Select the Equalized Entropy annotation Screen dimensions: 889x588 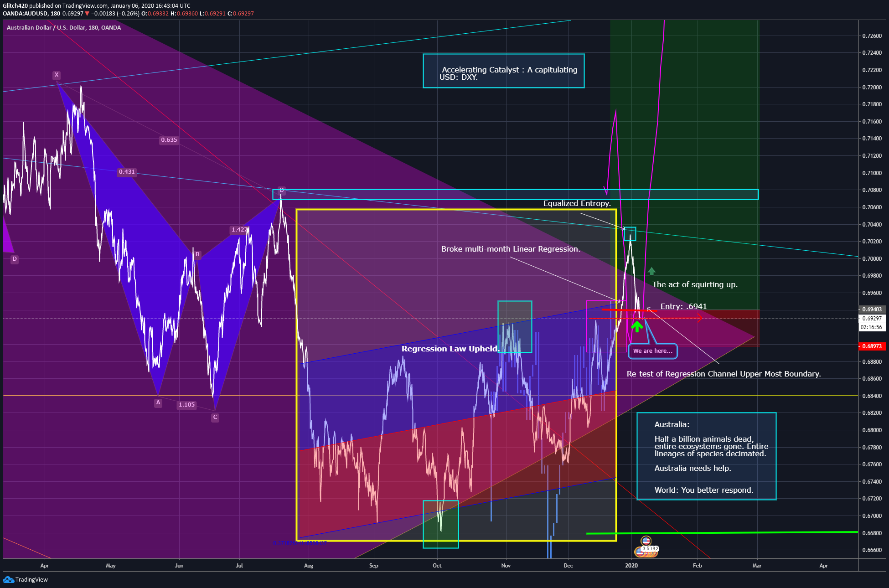coord(577,204)
